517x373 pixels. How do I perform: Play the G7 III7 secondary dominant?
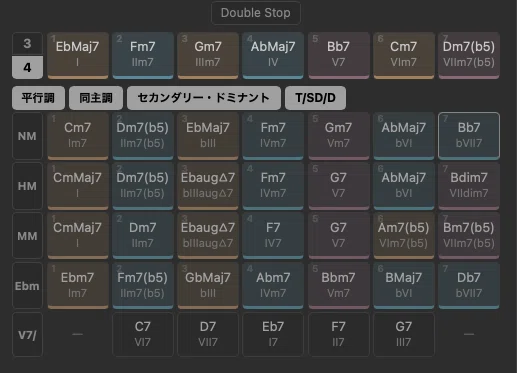[404, 335]
